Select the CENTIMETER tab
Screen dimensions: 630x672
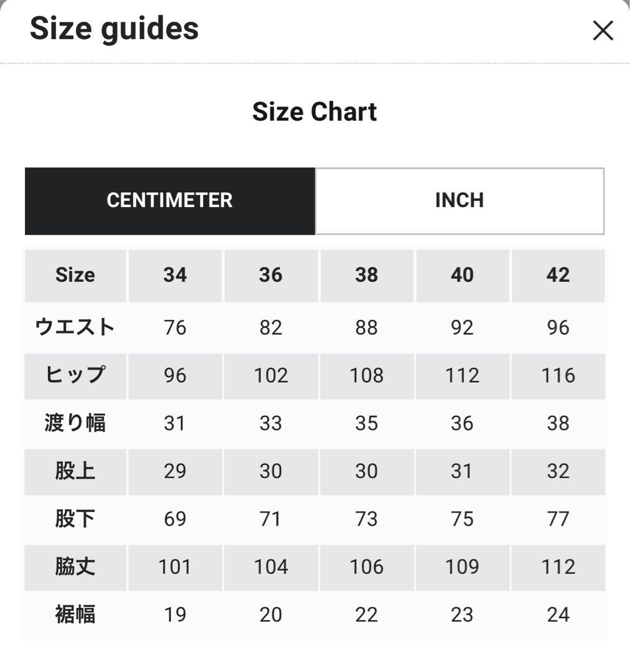[170, 201]
